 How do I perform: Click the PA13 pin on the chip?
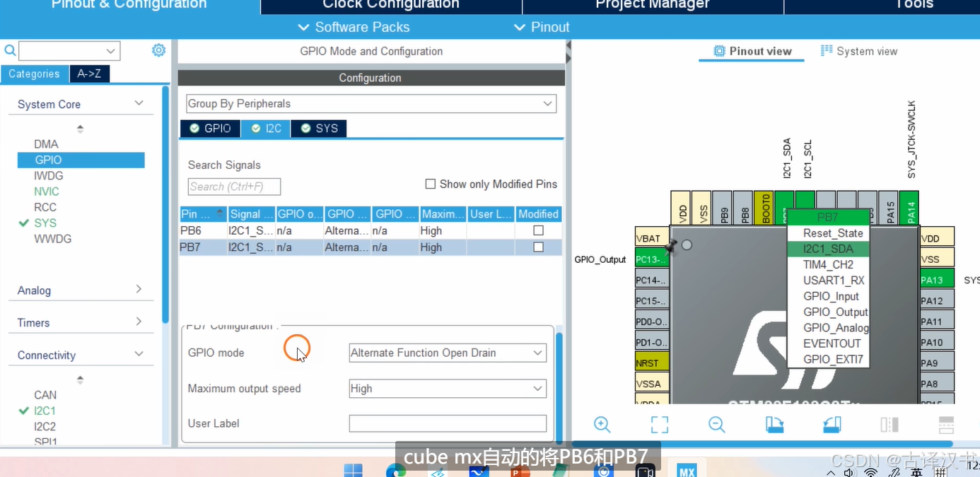click(937, 280)
